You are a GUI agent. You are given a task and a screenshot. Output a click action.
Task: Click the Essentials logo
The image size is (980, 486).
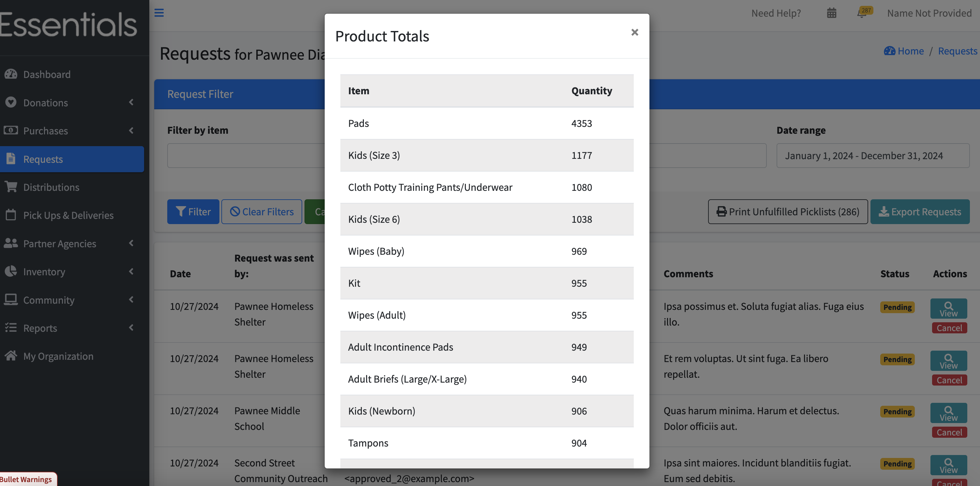click(x=68, y=25)
